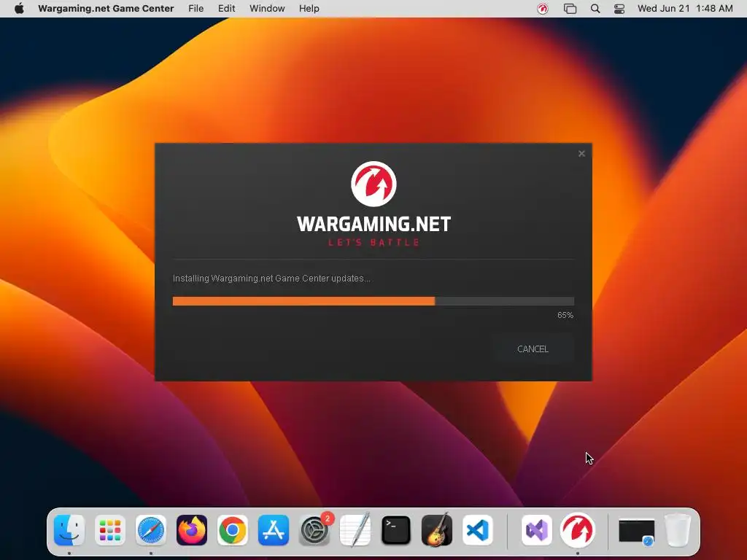Open Finder from the Dock
Screen dimensions: 747x560
(x=69, y=530)
